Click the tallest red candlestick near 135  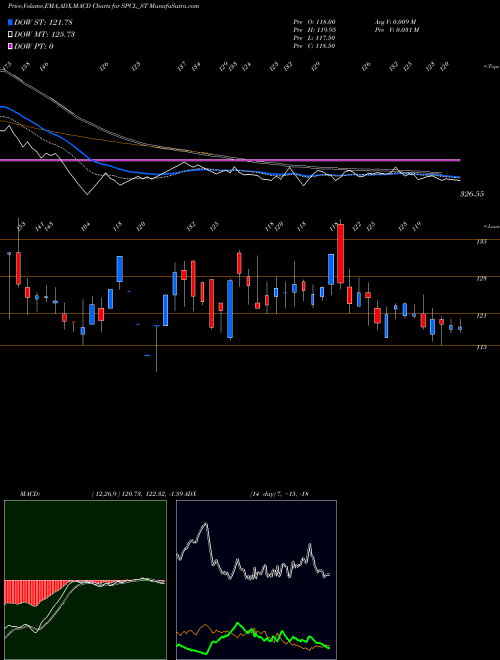(340, 253)
